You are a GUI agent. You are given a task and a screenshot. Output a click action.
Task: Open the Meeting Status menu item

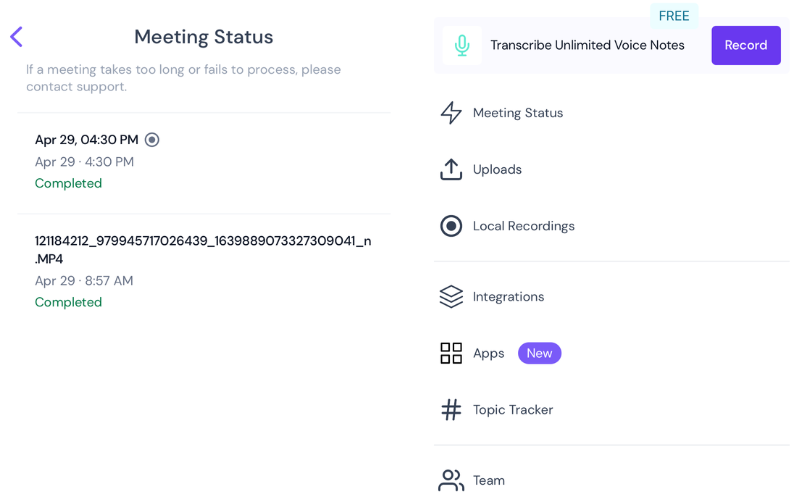[x=517, y=113]
